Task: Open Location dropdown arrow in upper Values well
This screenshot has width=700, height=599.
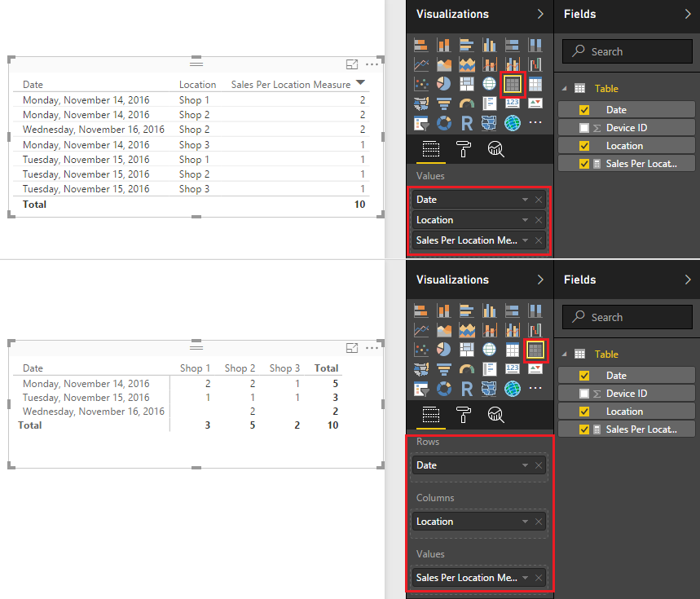Action: point(525,220)
